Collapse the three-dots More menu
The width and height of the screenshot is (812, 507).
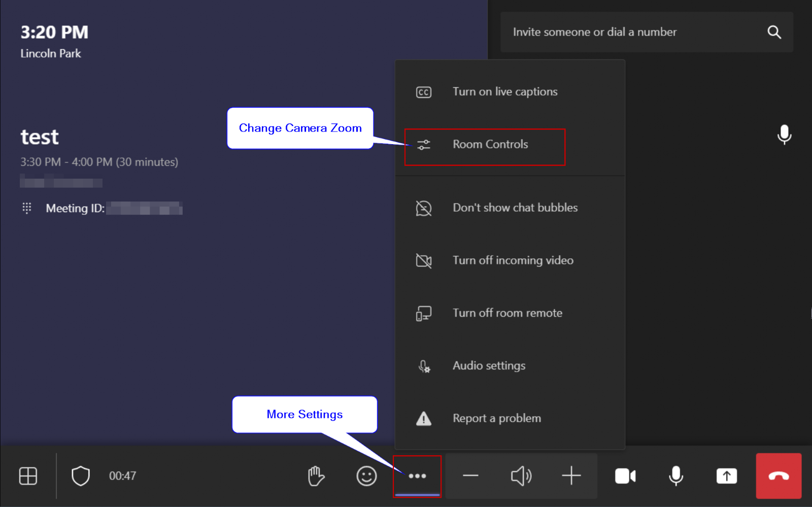click(417, 476)
